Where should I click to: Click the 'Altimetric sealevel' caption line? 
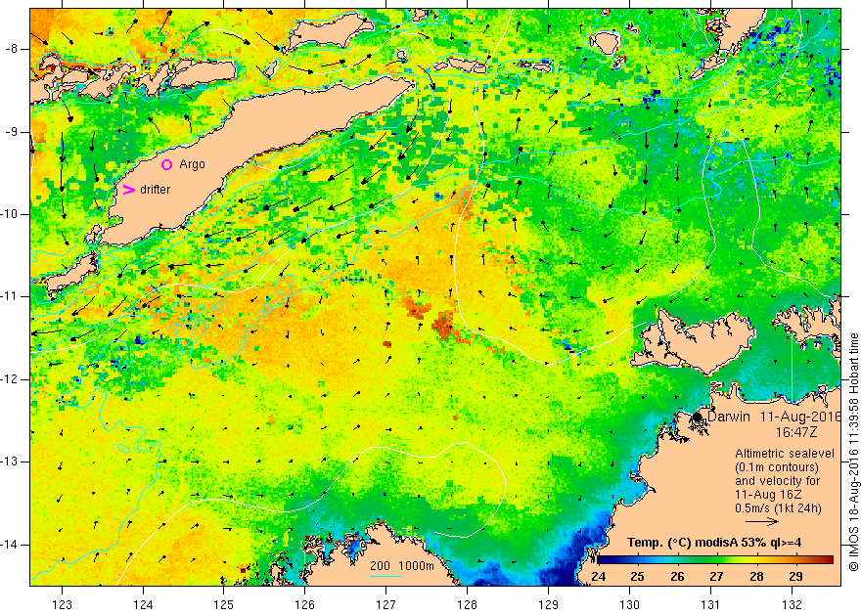(x=785, y=454)
